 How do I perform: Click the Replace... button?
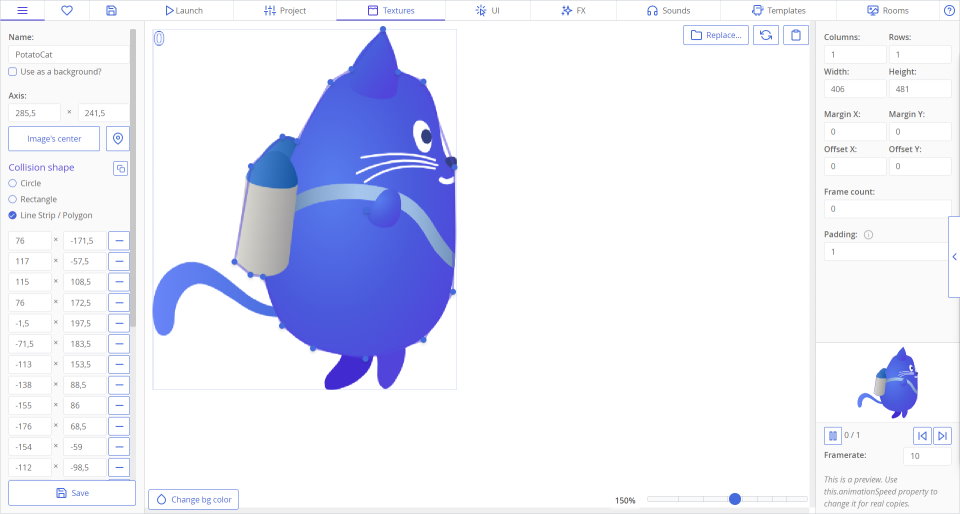click(716, 35)
